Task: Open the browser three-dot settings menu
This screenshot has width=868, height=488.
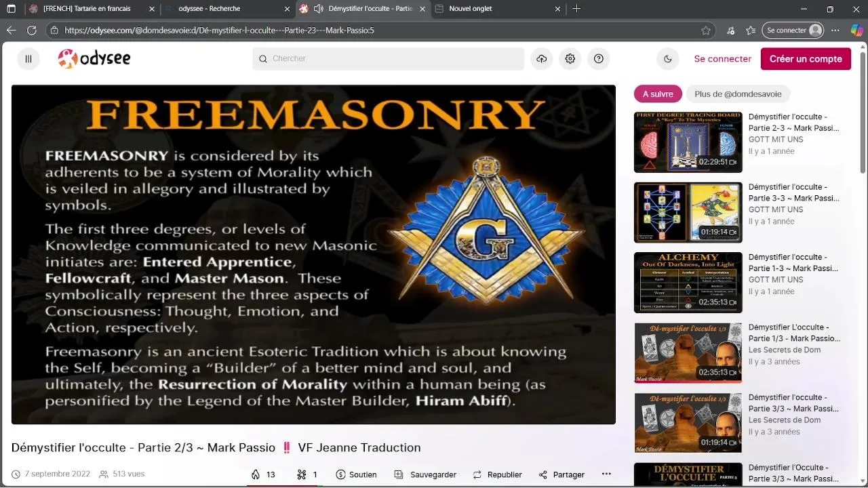Action: tap(835, 30)
